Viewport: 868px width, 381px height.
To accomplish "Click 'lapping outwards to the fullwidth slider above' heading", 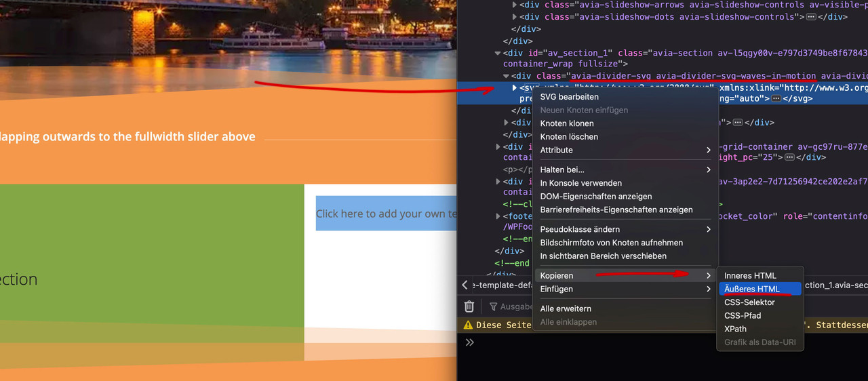I will click(x=127, y=136).
